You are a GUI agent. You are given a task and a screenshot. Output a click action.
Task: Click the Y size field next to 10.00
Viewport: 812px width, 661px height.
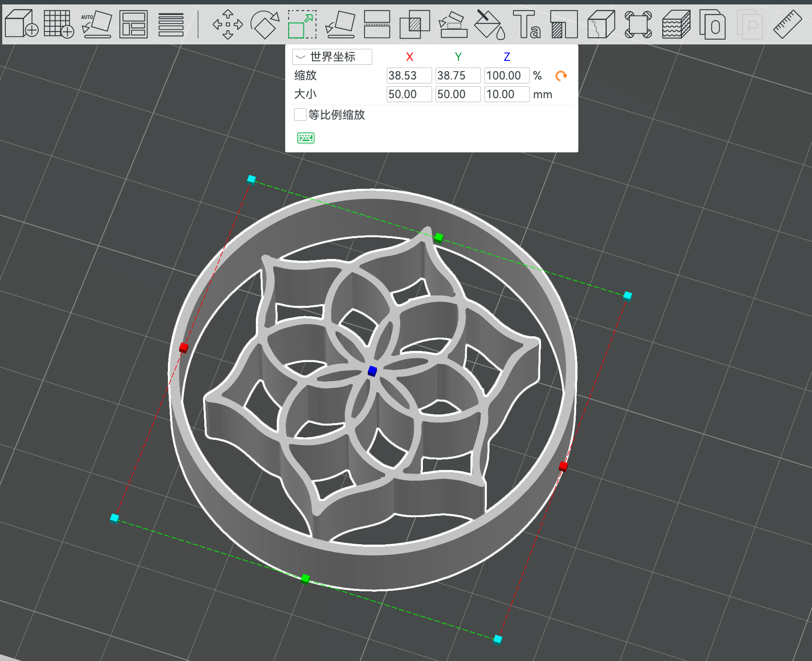[458, 94]
